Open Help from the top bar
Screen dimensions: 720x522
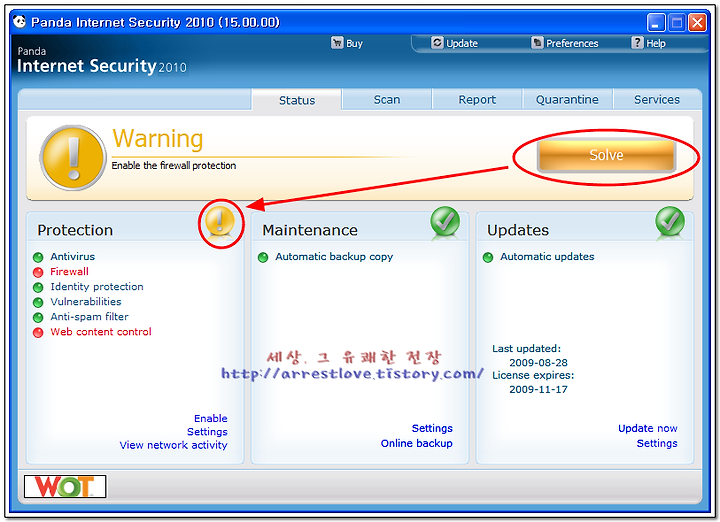pos(656,43)
